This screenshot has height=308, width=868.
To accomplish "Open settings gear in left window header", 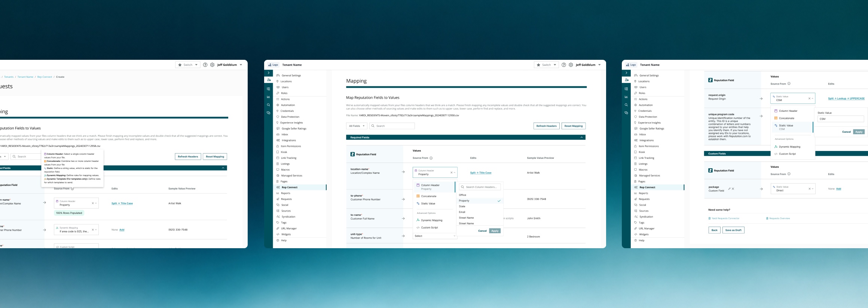I will point(213,65).
